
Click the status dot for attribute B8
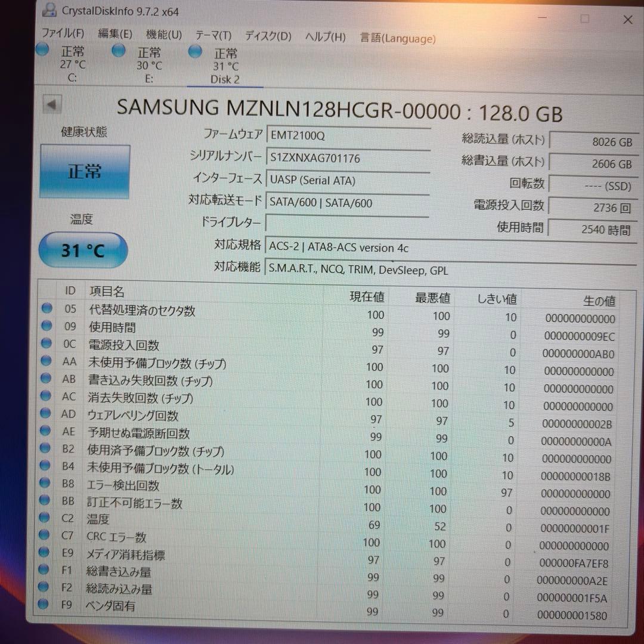click(45, 482)
